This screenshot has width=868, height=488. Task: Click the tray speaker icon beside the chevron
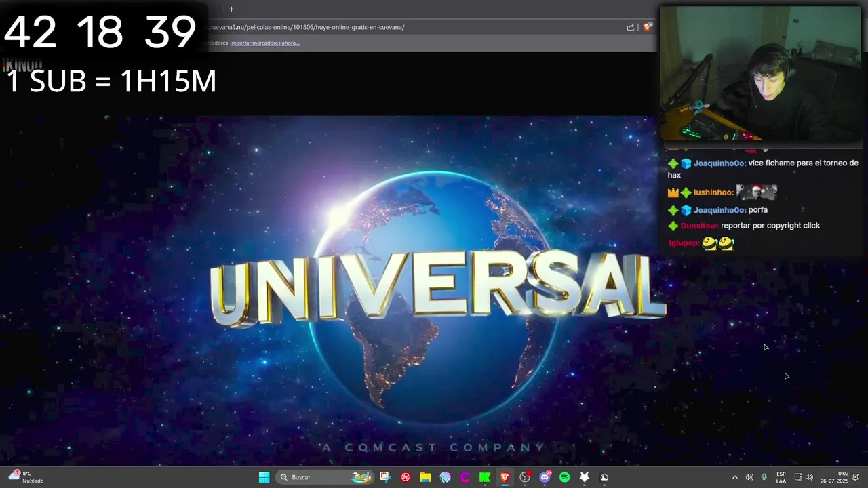pyautogui.click(x=749, y=477)
